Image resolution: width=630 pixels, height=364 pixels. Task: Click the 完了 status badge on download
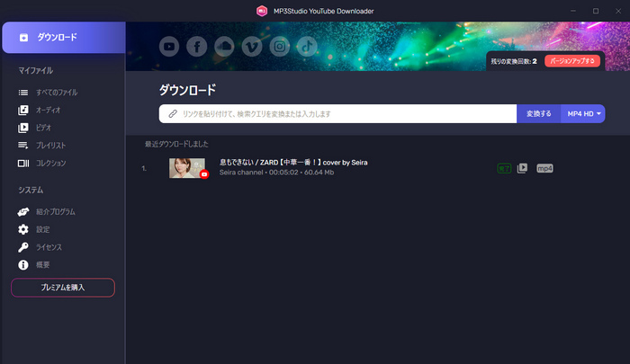coord(504,168)
